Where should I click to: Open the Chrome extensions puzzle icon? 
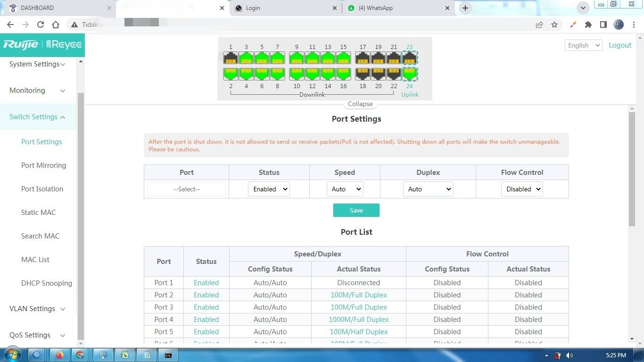pos(588,25)
